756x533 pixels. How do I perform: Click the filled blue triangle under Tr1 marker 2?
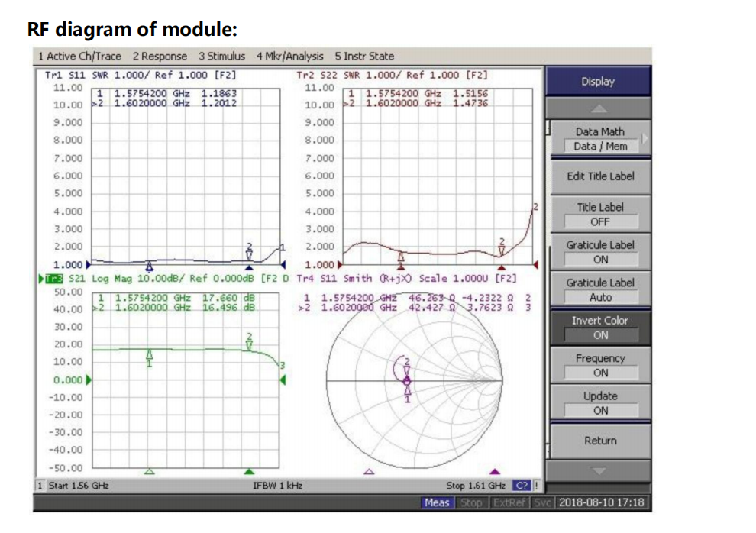point(249,267)
